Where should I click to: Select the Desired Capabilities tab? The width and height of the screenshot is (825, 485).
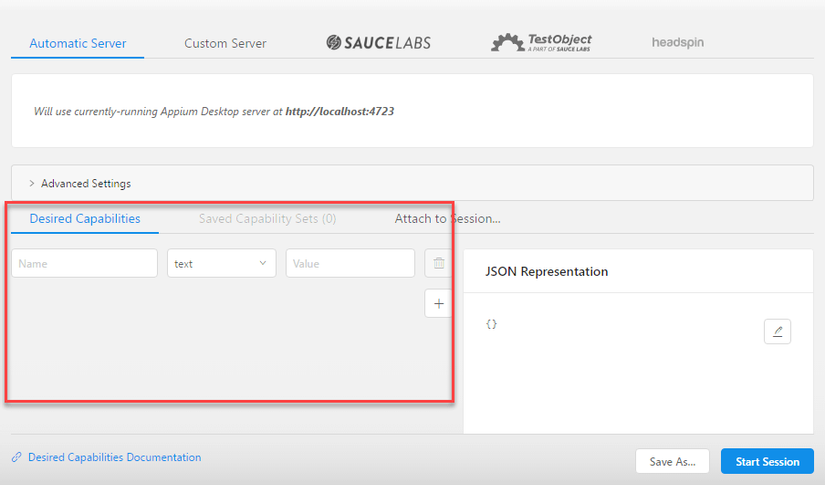click(x=85, y=219)
